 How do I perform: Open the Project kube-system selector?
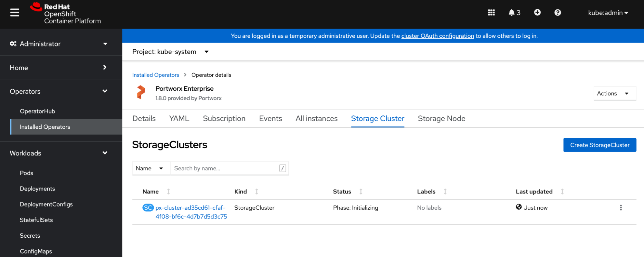pyautogui.click(x=170, y=52)
